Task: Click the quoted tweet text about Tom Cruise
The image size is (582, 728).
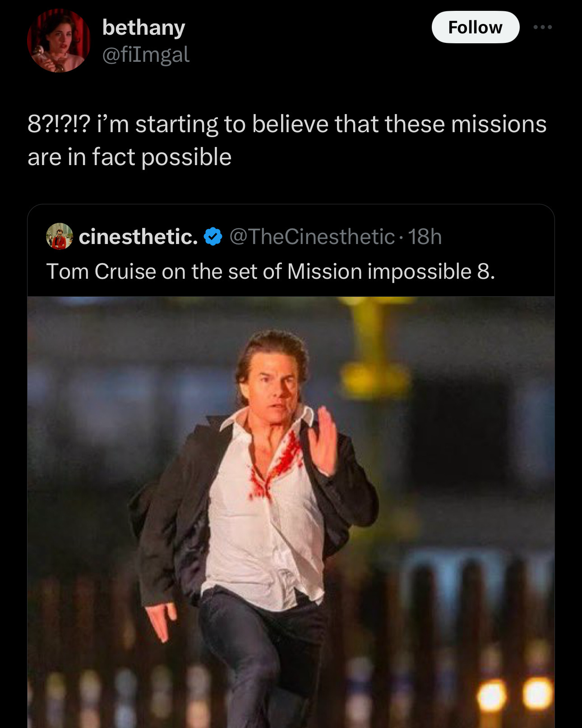Action: (271, 272)
